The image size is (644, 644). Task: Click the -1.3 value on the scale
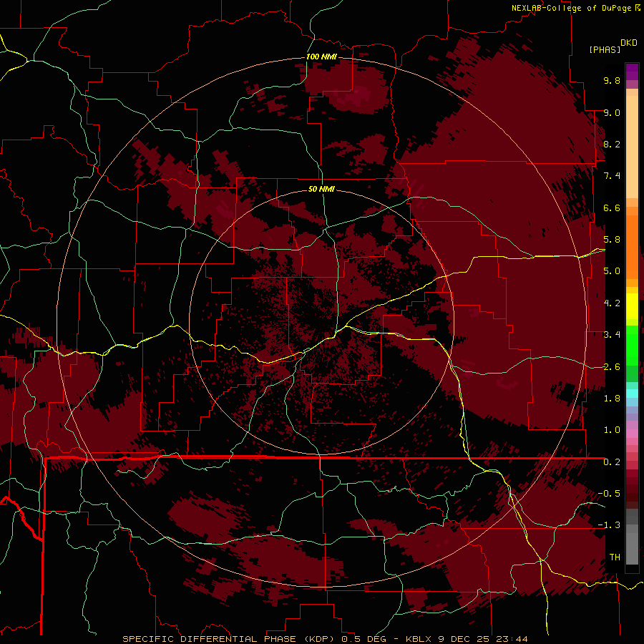tap(609, 525)
